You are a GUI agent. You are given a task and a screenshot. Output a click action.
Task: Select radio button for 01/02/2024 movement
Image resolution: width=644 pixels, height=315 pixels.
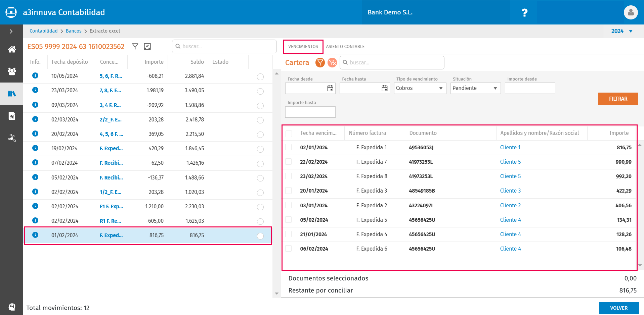click(260, 236)
